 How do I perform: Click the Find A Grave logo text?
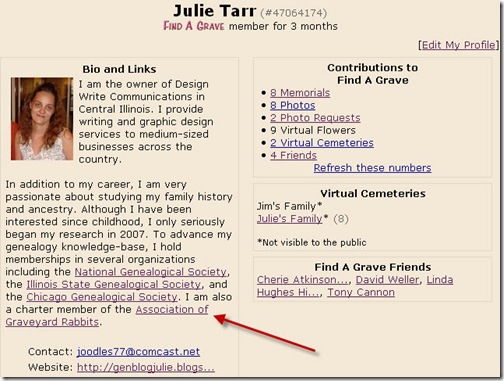194,26
